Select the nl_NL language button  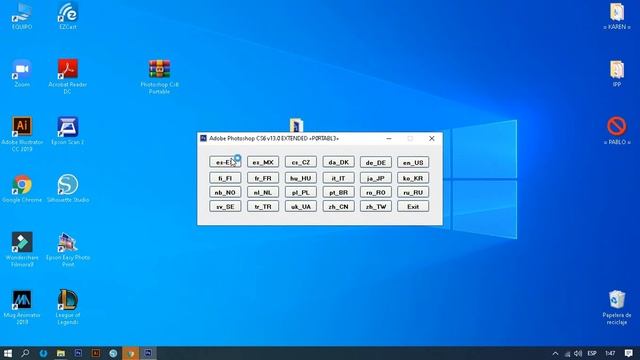point(263,192)
